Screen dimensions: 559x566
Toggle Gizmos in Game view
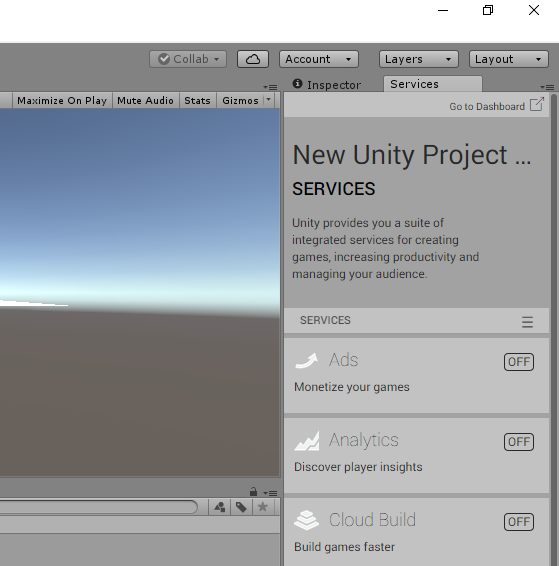click(x=240, y=100)
